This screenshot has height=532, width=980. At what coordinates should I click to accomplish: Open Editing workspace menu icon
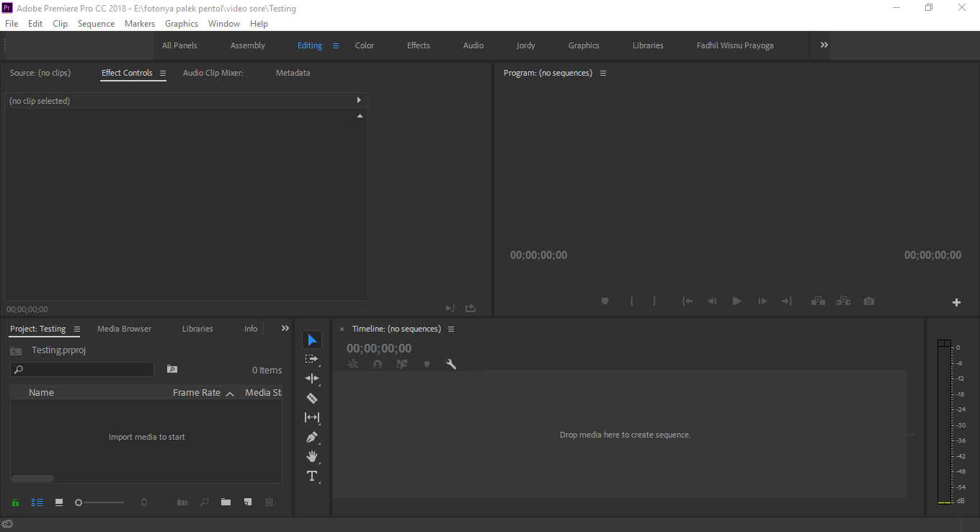pyautogui.click(x=335, y=45)
